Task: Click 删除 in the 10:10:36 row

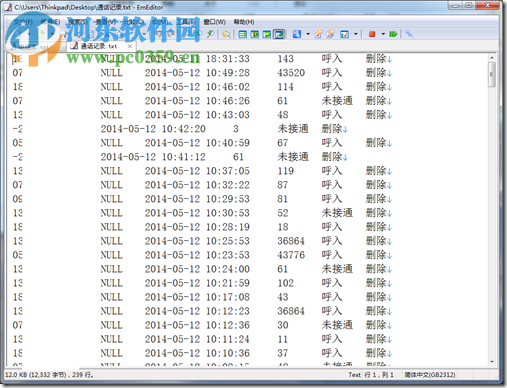Action: tap(376, 353)
